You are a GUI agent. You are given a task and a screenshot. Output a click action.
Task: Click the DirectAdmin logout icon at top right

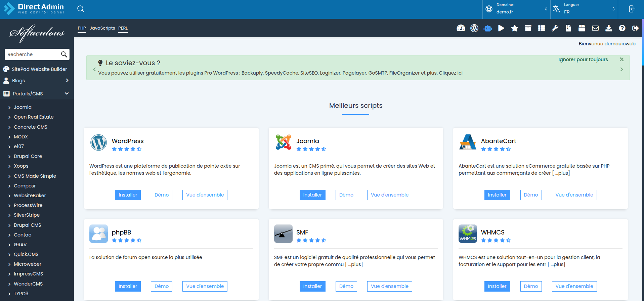click(632, 9)
